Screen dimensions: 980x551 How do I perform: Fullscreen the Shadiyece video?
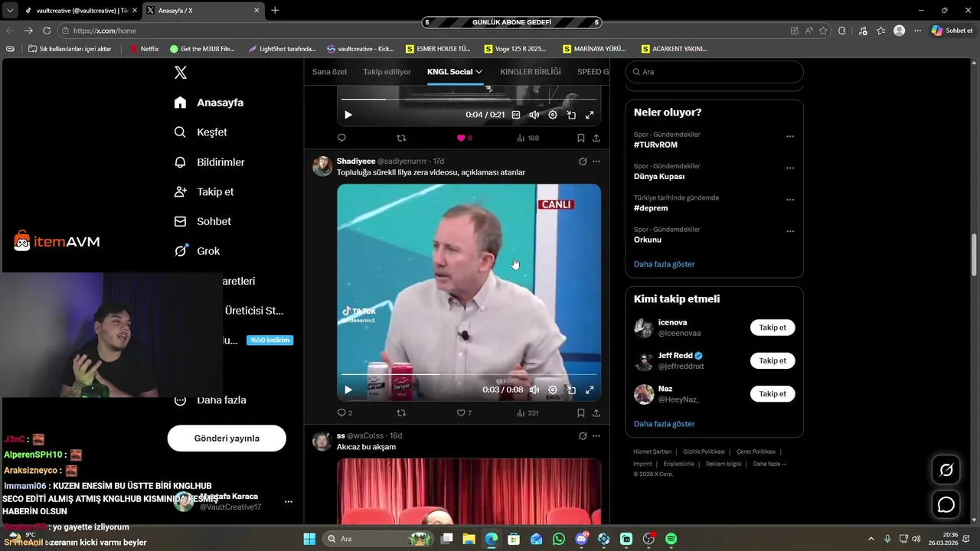tap(590, 390)
